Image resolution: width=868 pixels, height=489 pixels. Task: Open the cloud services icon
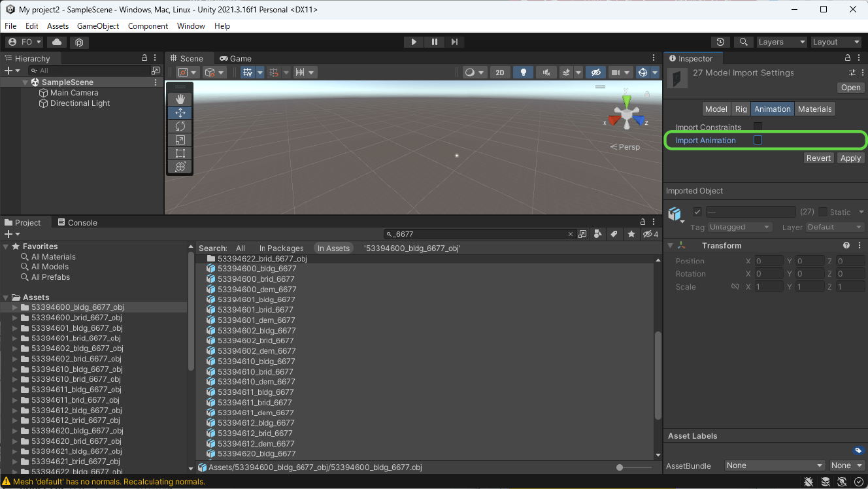coord(57,42)
